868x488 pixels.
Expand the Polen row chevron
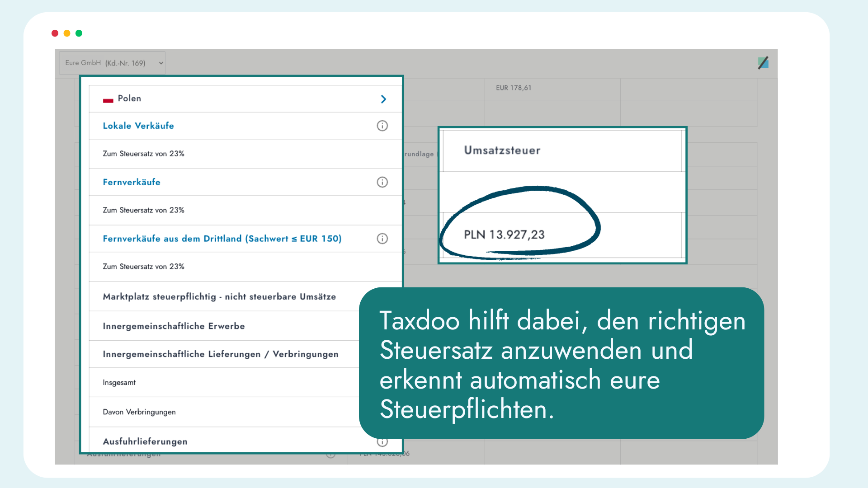[x=383, y=99]
